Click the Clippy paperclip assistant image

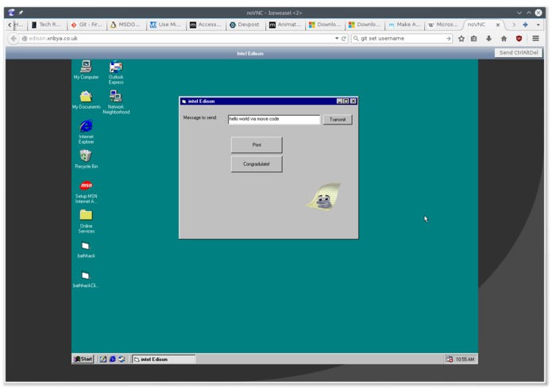click(324, 197)
